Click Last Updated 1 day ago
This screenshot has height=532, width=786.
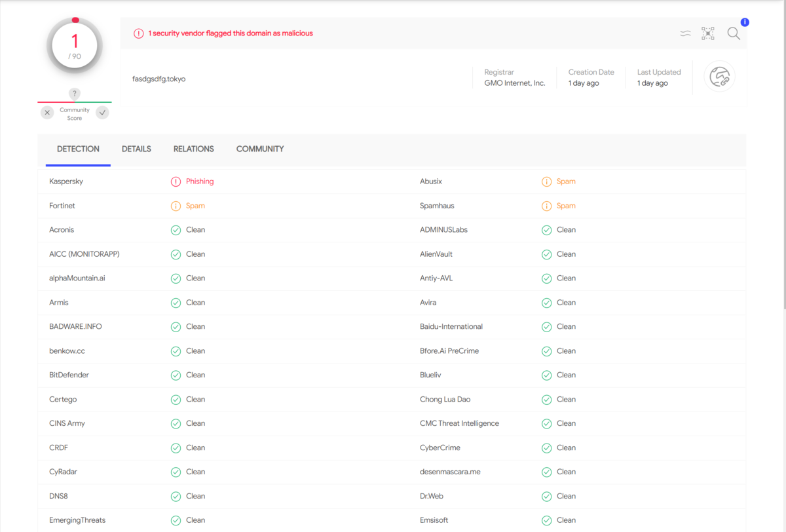pyautogui.click(x=652, y=83)
